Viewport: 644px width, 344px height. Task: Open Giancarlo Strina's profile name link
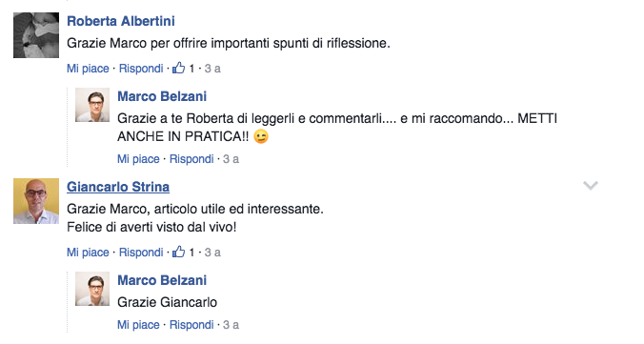coord(118,187)
